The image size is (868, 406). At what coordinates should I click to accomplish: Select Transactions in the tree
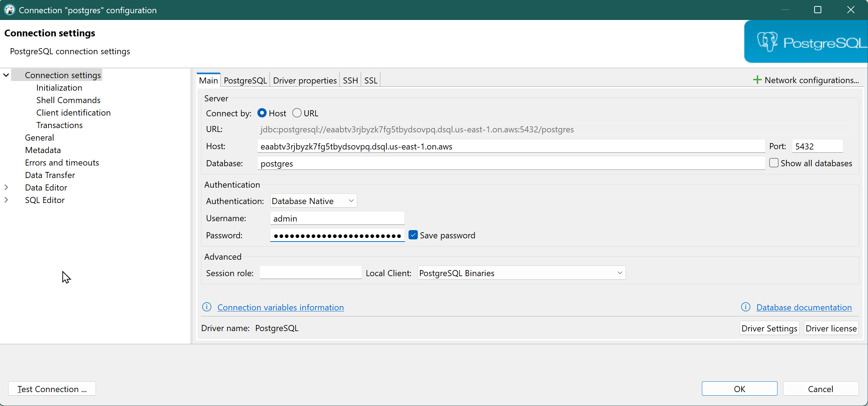(x=60, y=125)
